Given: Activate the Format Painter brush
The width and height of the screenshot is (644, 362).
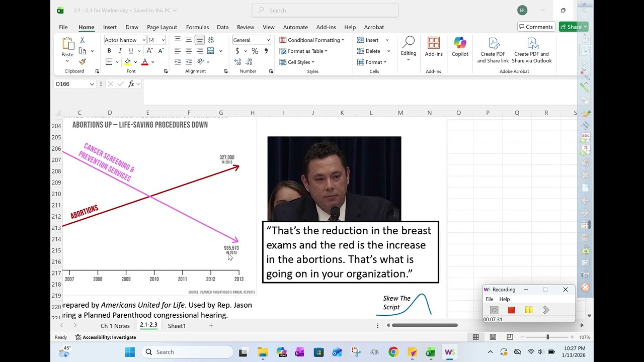Looking at the screenshot, I should [x=82, y=62].
